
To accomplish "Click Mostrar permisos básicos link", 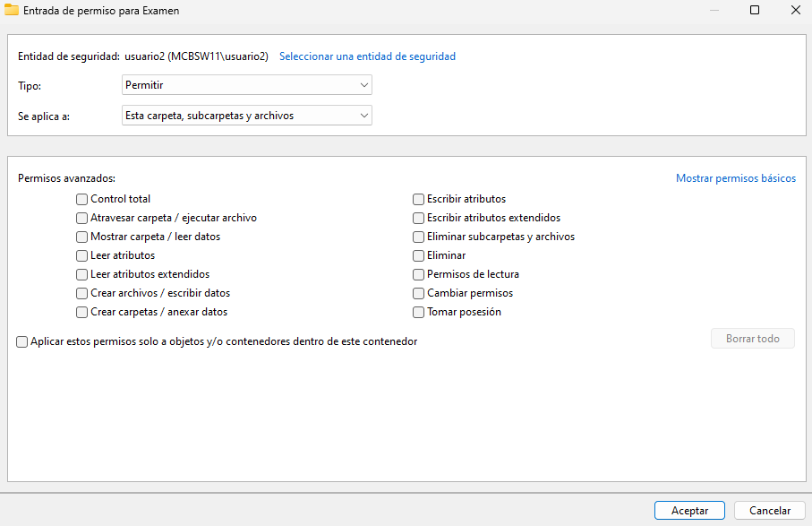I will coord(735,178).
